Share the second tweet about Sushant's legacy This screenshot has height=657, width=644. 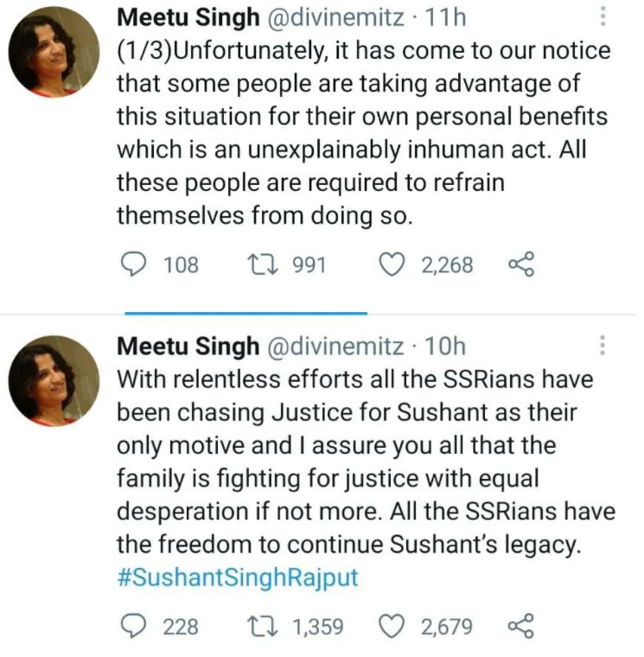pos(521,625)
